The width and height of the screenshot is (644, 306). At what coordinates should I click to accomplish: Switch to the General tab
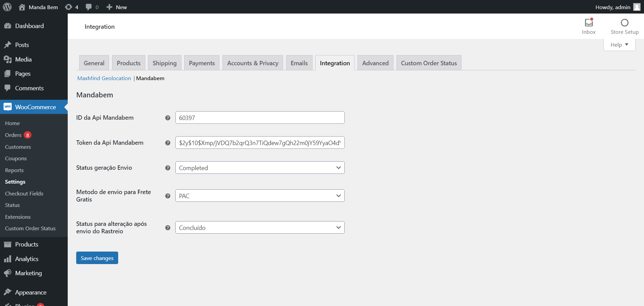click(94, 63)
